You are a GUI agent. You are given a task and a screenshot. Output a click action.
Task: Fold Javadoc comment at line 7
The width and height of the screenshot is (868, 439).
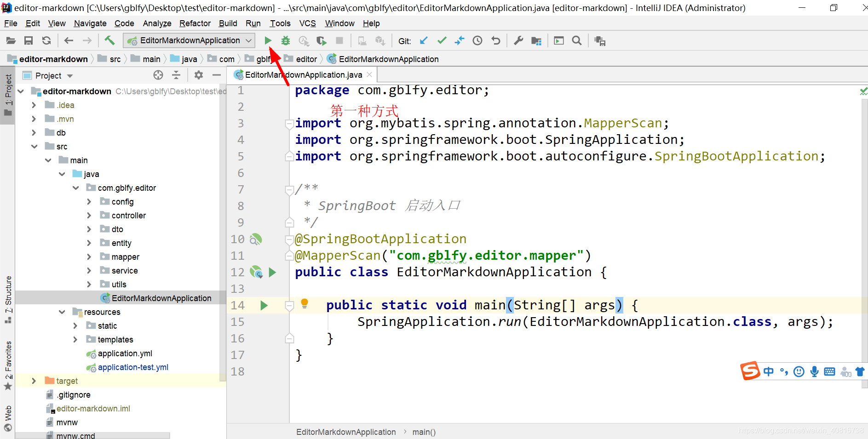click(x=289, y=190)
